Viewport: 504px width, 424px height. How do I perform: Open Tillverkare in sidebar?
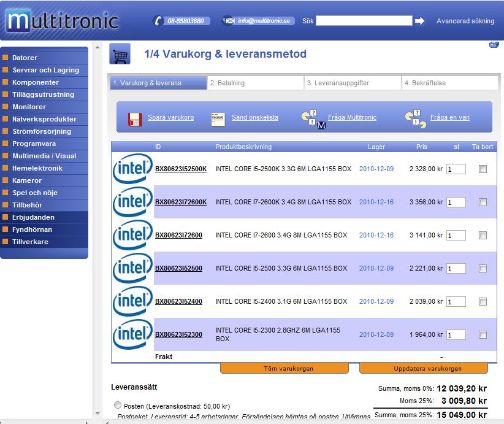(x=44, y=242)
